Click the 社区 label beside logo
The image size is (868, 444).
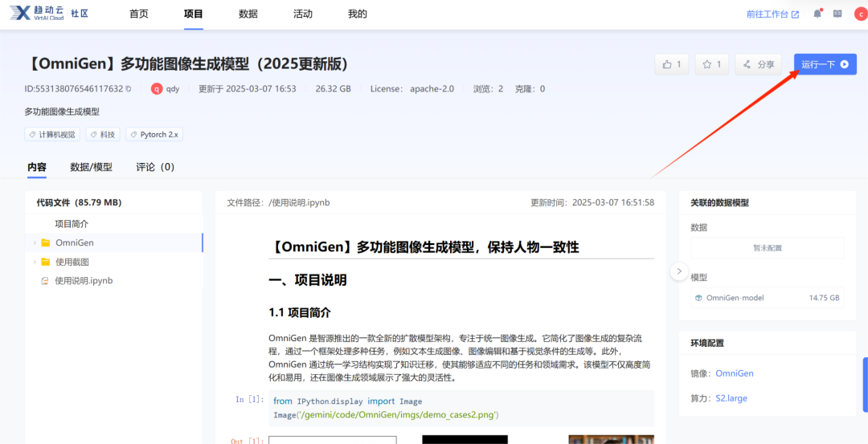(x=79, y=14)
